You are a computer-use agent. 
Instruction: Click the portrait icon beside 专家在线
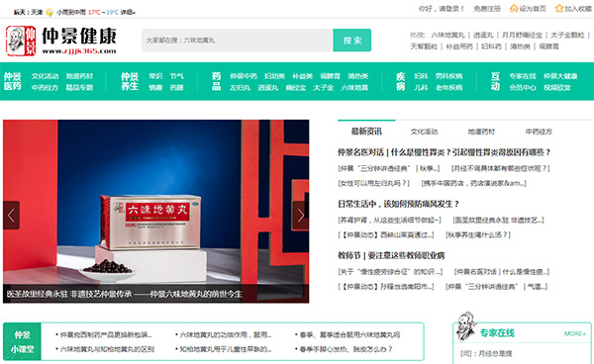465,326
